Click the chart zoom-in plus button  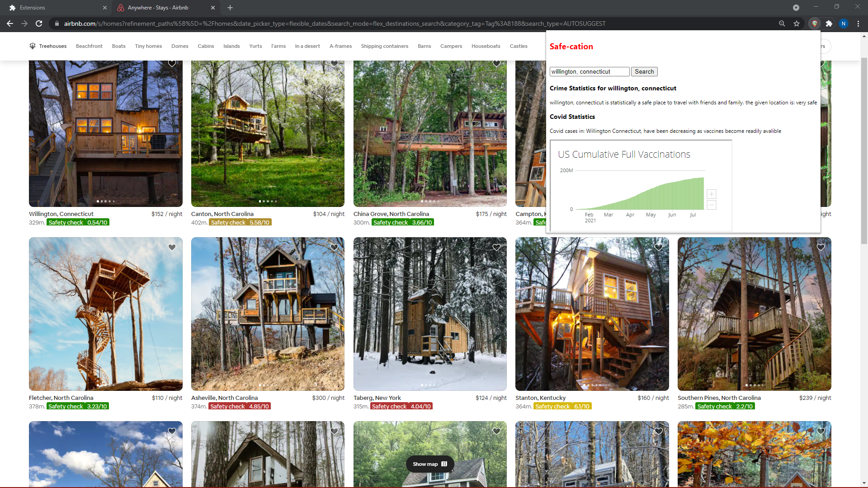pyautogui.click(x=711, y=194)
